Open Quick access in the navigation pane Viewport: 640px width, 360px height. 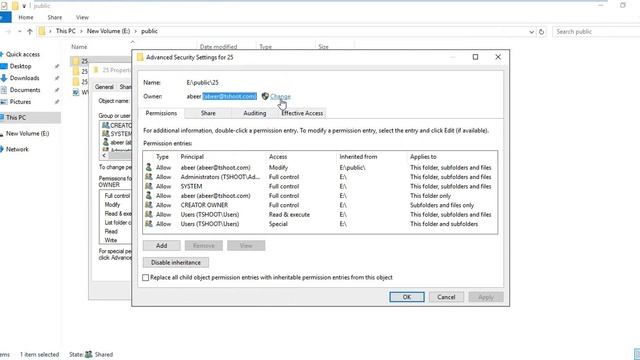tap(23, 54)
